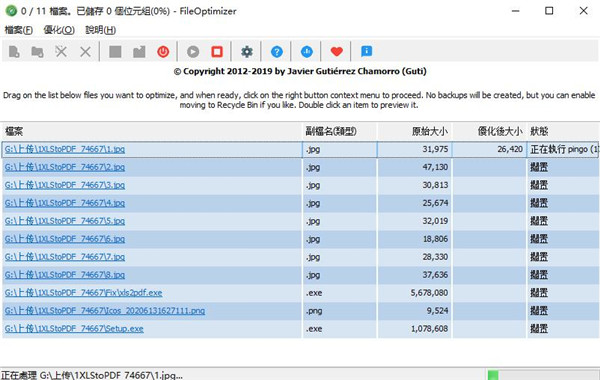Click the blue circular chart icon
The width and height of the screenshot is (600, 380).
click(307, 51)
